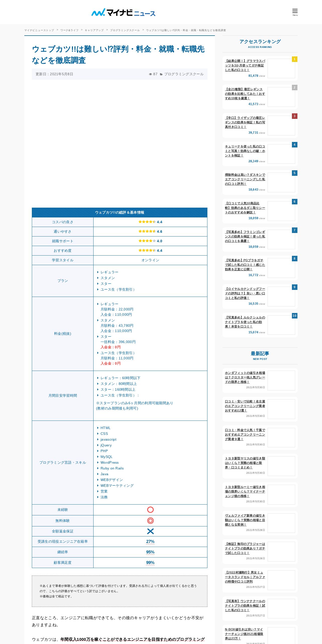The height and width of the screenshot is (644, 322).
Task: Open キャリアアップ breadcrumb
Action: coord(94,30)
